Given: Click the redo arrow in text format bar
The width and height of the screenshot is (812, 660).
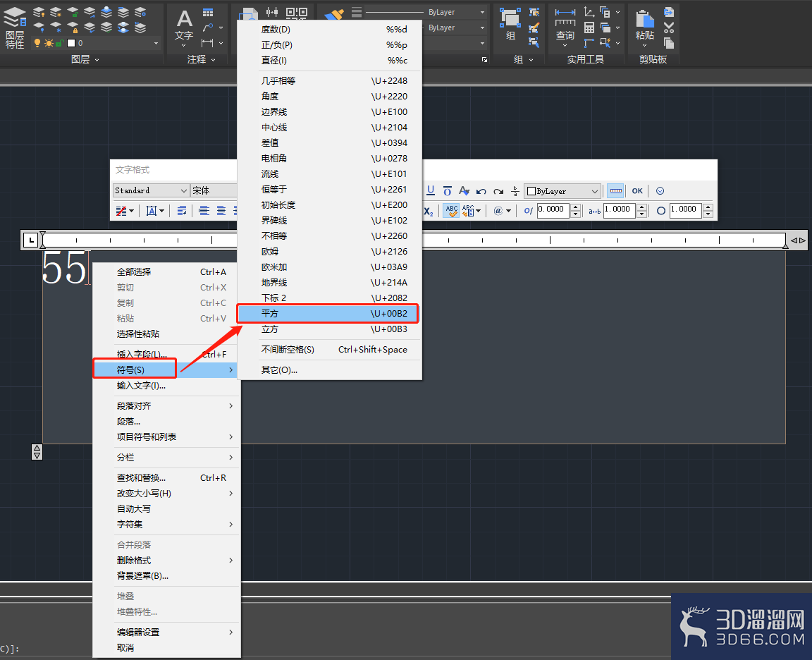Looking at the screenshot, I should (498, 191).
